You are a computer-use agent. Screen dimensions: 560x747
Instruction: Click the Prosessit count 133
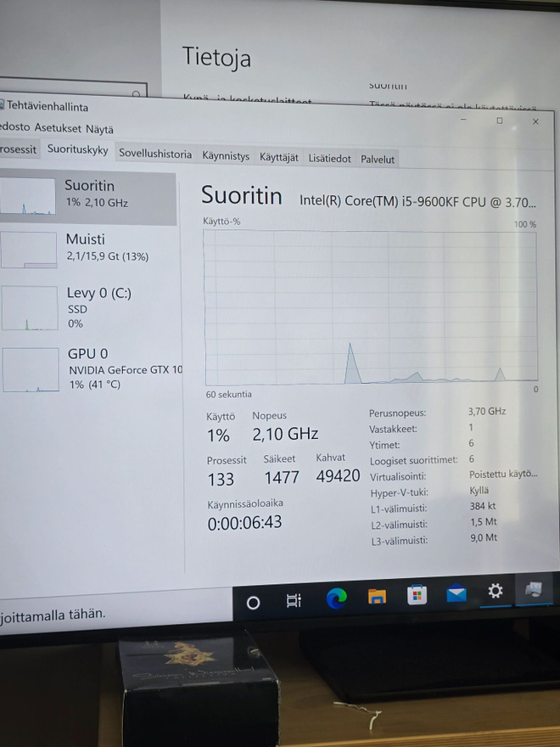(221, 479)
